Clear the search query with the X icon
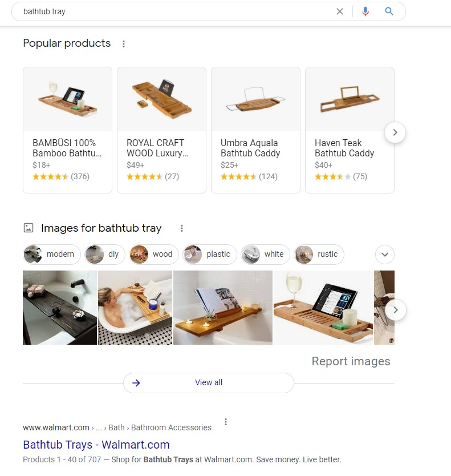The height and width of the screenshot is (476, 451). click(x=340, y=11)
